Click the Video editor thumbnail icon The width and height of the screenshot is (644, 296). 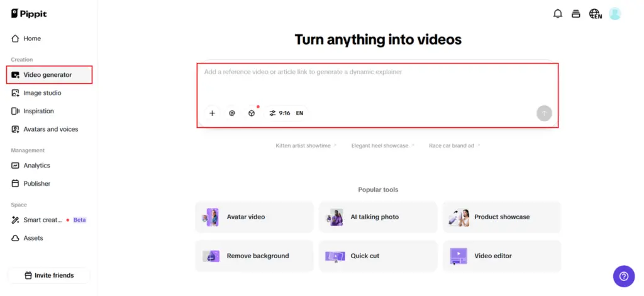coord(458,256)
